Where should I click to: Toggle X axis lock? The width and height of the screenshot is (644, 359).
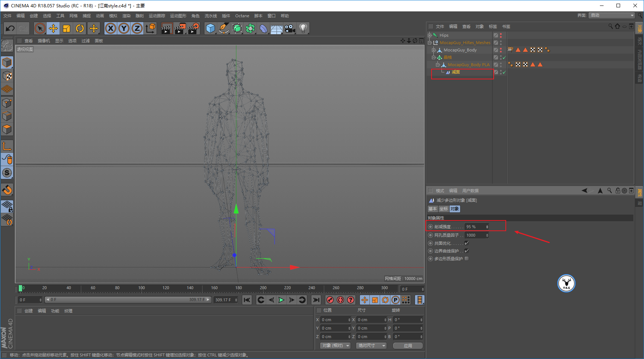[x=111, y=28]
